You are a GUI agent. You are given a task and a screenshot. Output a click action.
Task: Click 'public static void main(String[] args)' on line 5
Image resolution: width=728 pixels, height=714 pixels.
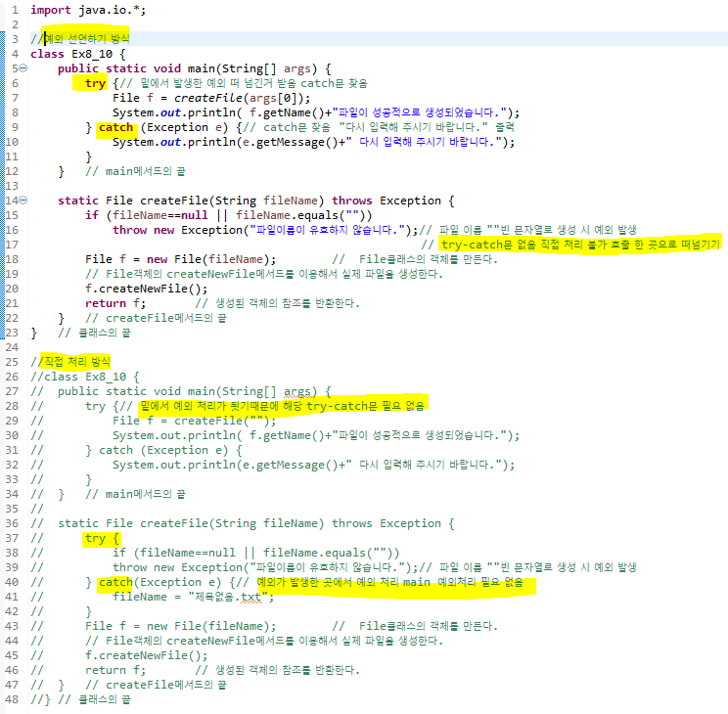(188, 68)
